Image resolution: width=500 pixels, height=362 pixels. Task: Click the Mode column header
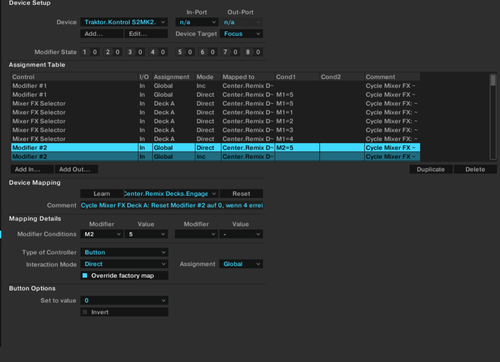[x=208, y=77]
